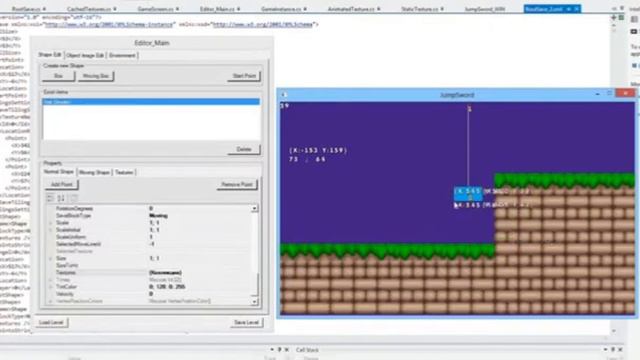Select the Textures property row

pyautogui.click(x=149, y=273)
